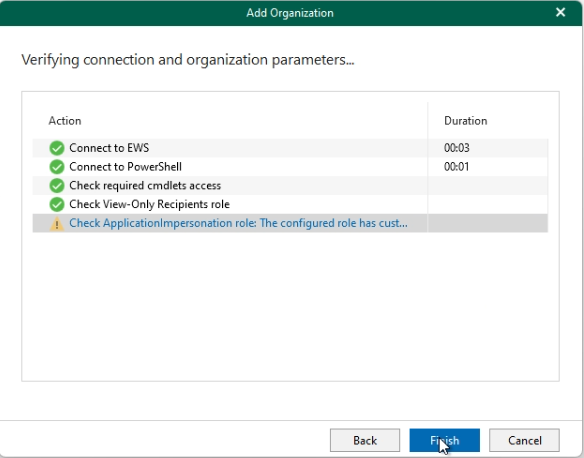
Task: Select the Check View-Only Recipients role text
Action: coord(149,204)
